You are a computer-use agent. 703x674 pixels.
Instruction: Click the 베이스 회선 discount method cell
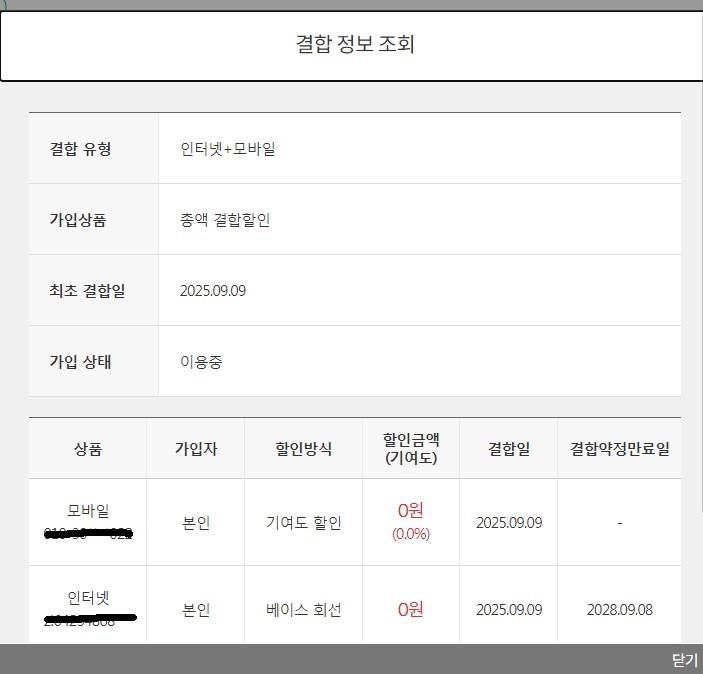[x=303, y=609]
